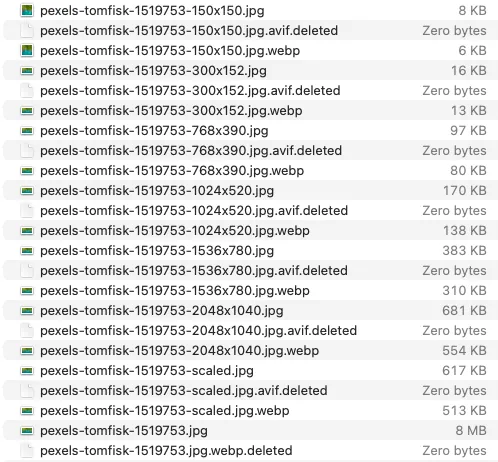Click the blank icon of 768x390.jpg.avif.deleted
This screenshot has height=462, width=498.
tap(27, 150)
